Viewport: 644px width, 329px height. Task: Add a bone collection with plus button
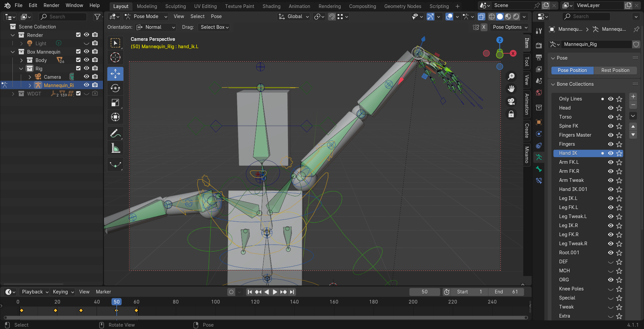coord(633,96)
